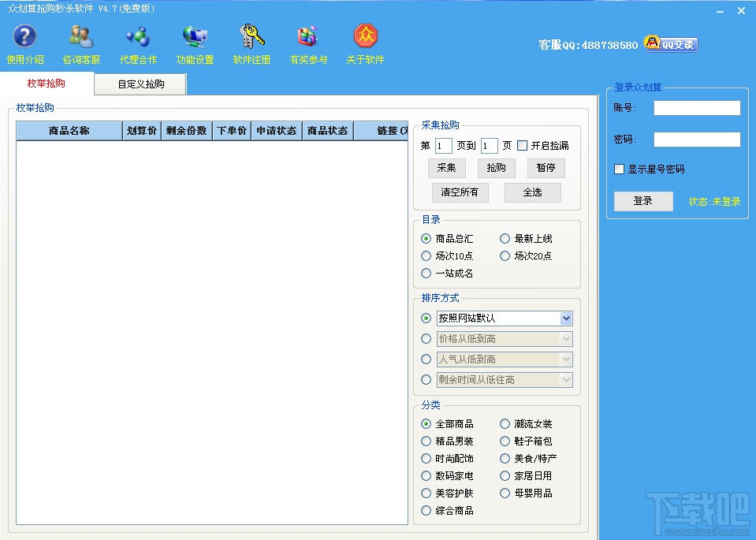Image resolution: width=756 pixels, height=540 pixels.
Task: Click the 全选 button
Action: (533, 192)
